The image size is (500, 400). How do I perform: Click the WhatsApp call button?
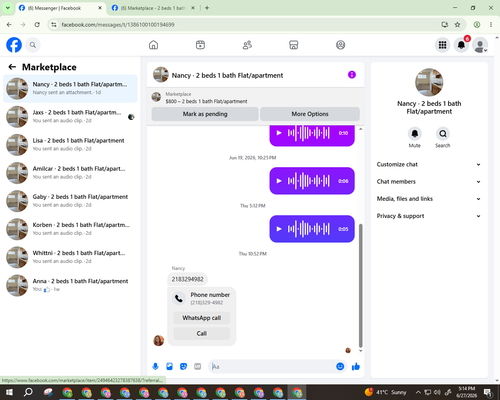202,318
